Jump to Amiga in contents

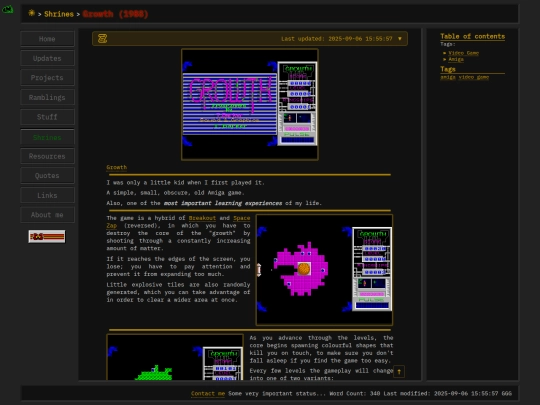pyautogui.click(x=456, y=60)
